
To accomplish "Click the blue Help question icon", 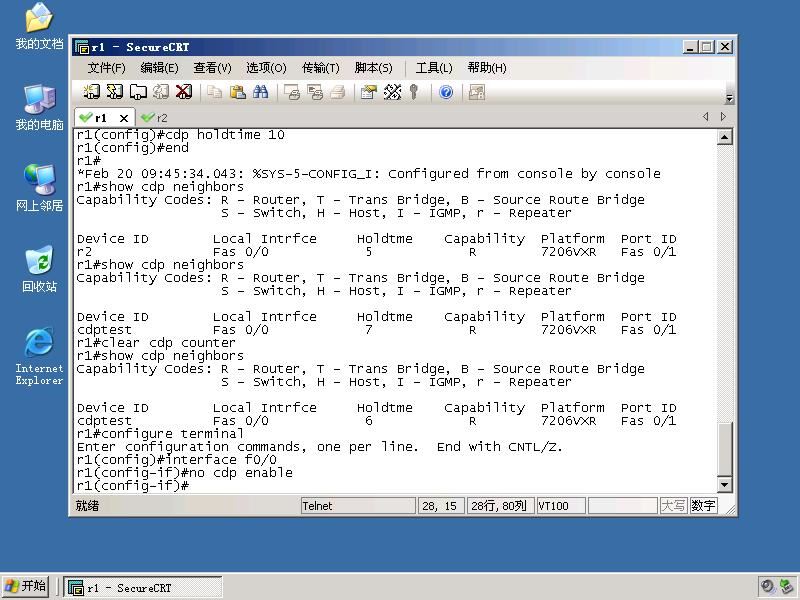I will tap(446, 92).
